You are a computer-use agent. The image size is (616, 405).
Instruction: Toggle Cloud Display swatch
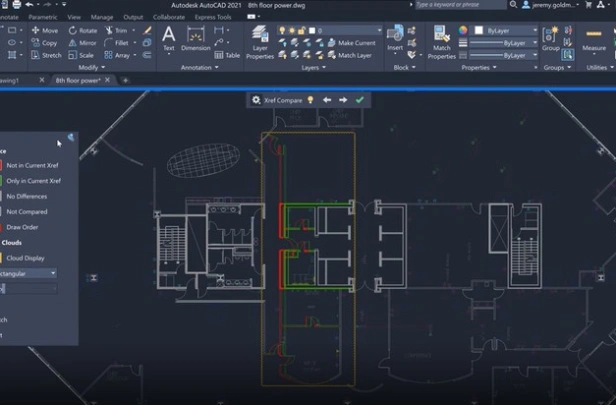[0, 258]
